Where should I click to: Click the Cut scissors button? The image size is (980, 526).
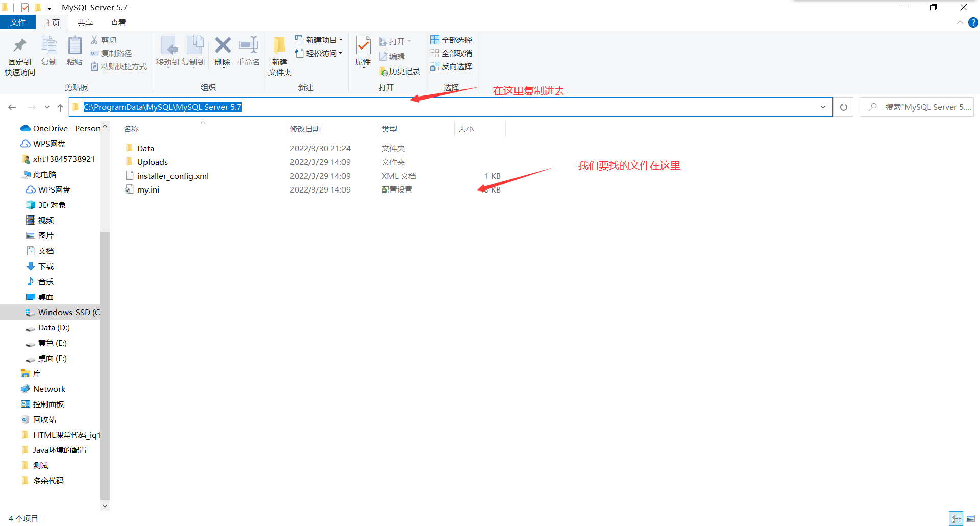104,40
